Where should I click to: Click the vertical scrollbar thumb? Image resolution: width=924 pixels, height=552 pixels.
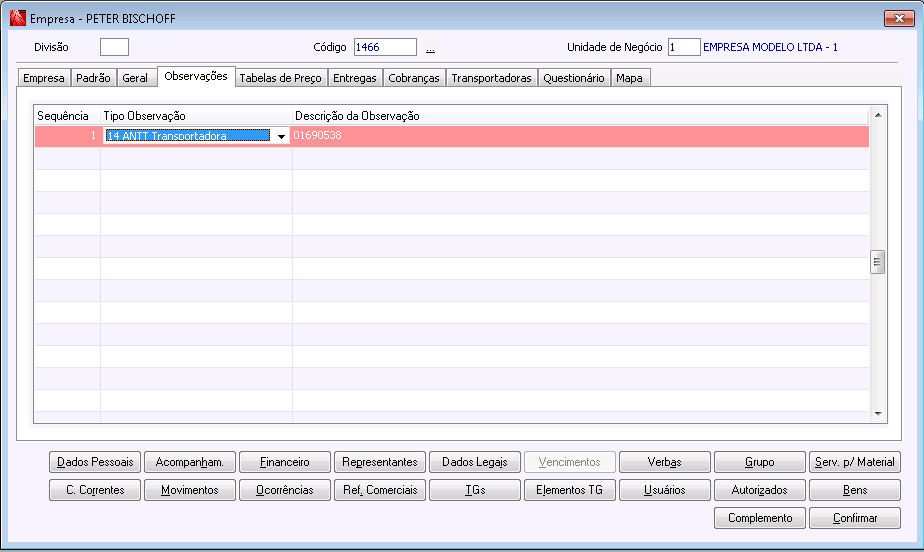pos(877,262)
